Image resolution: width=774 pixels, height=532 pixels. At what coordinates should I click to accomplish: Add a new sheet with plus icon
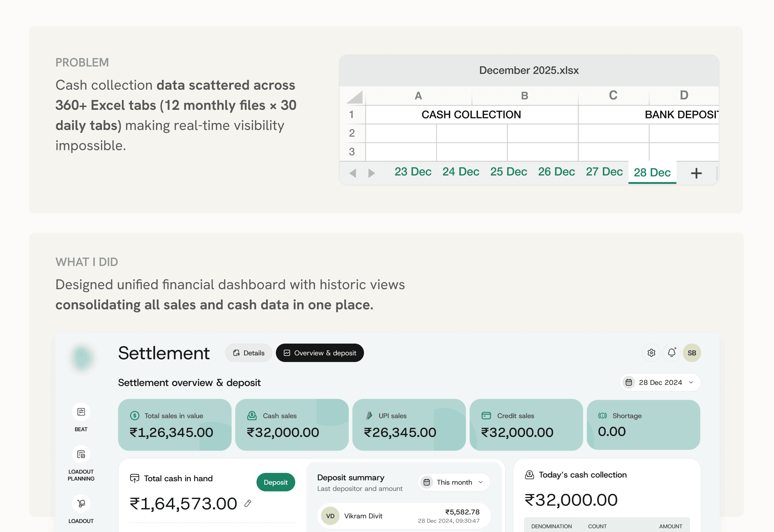(696, 173)
